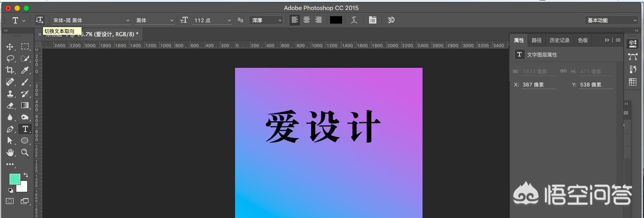
Task: Select the Pen tool
Action: [10, 129]
